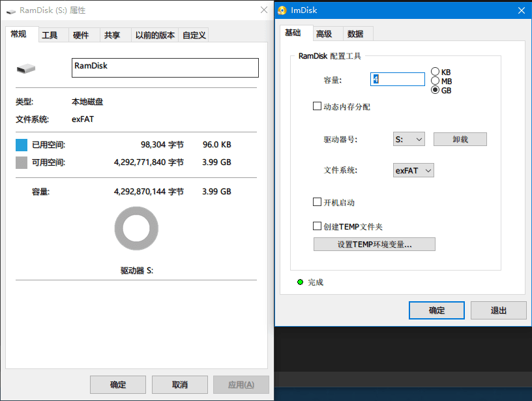This screenshot has width=532, height=401.
Task: Click the capacity size input field
Action: (398, 79)
